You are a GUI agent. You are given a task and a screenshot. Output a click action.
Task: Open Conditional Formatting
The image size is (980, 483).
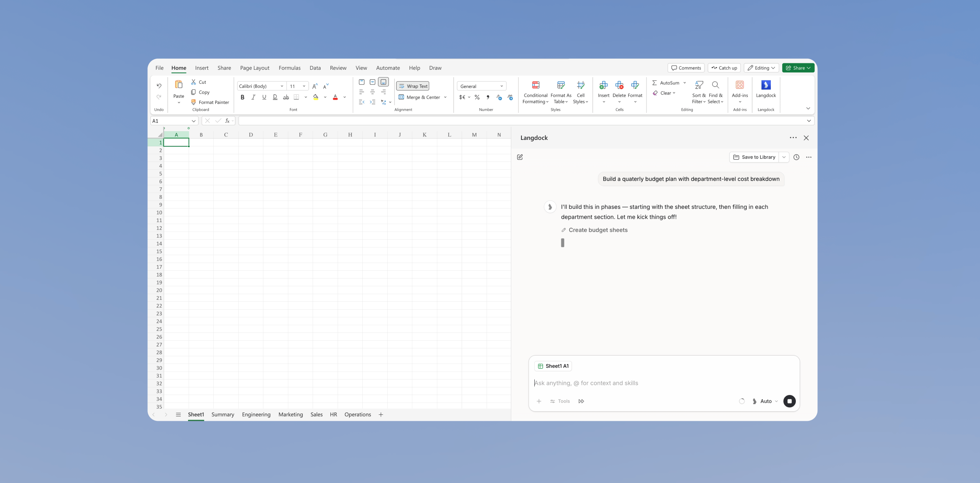click(x=535, y=92)
